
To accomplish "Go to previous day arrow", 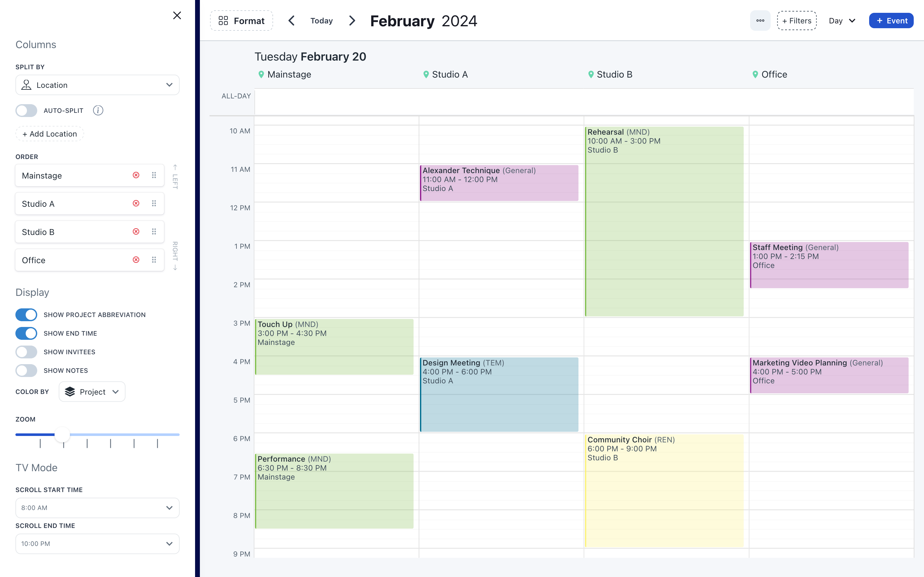I will [x=291, y=21].
